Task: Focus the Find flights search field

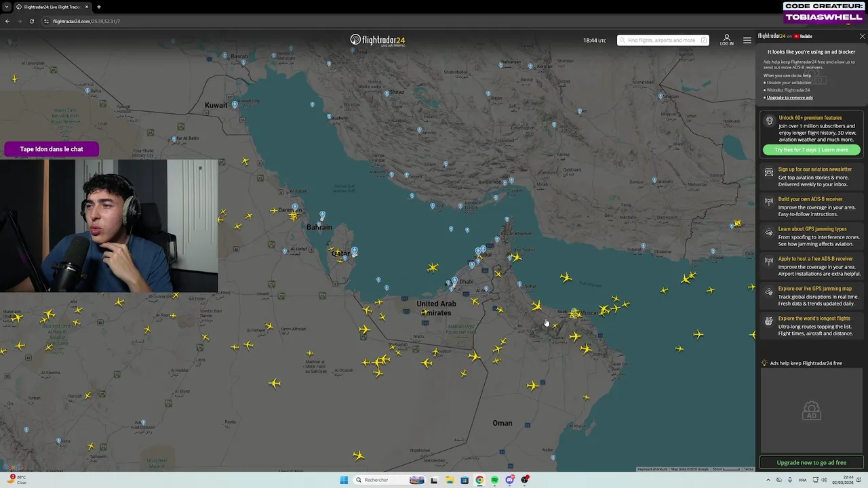Action: tap(663, 40)
